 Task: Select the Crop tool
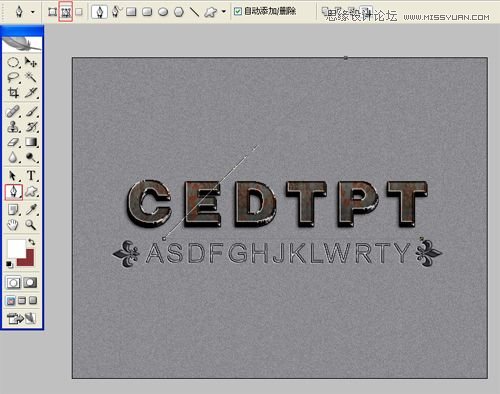13,92
